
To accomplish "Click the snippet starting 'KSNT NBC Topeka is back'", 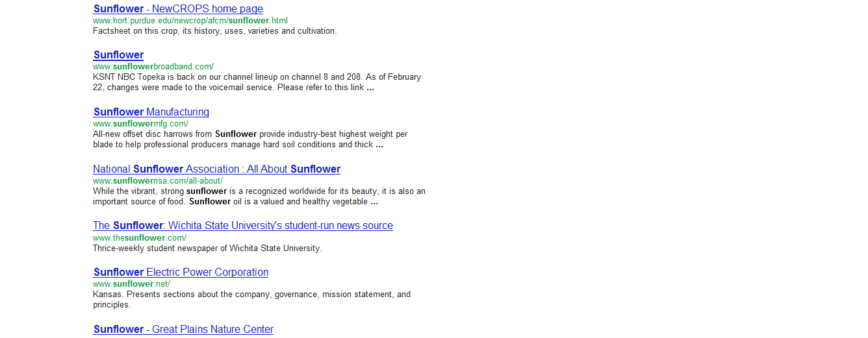I will coord(257,82).
